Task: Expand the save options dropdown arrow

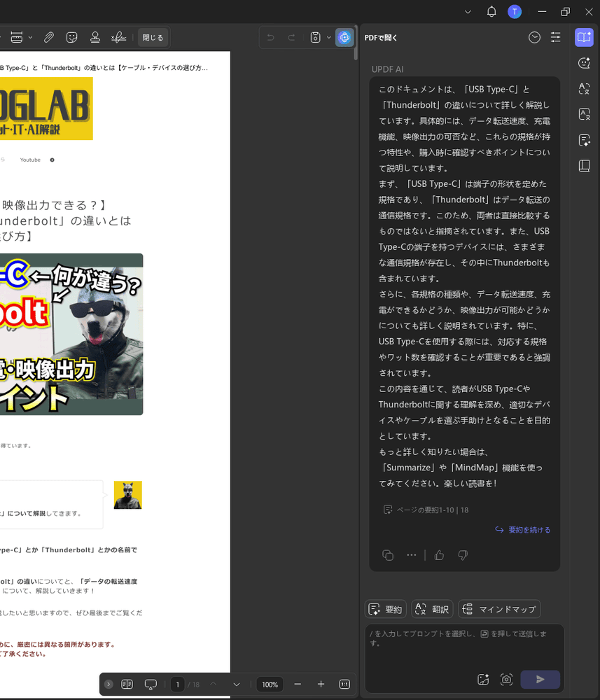Action: (329, 37)
